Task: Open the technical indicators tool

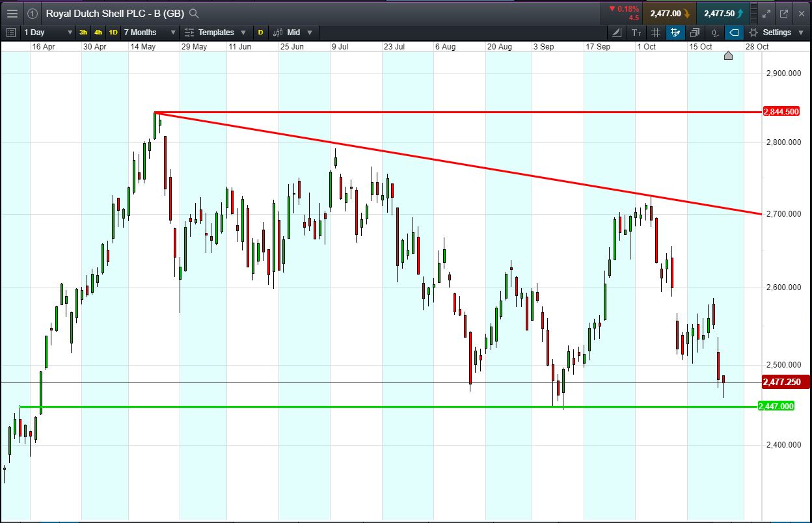Action: 617,32
